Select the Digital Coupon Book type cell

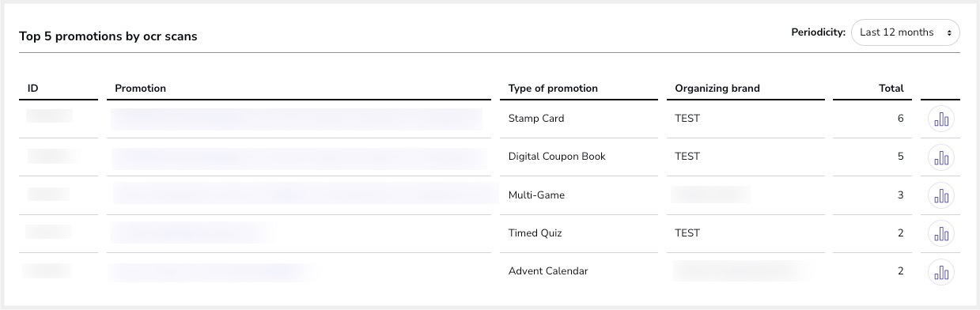click(557, 157)
